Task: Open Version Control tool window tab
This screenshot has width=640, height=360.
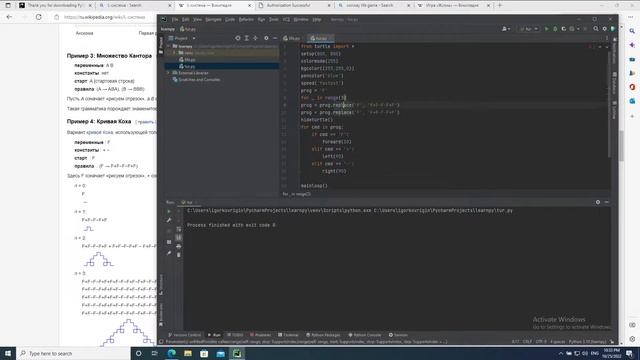Action: pyautogui.click(x=185, y=335)
